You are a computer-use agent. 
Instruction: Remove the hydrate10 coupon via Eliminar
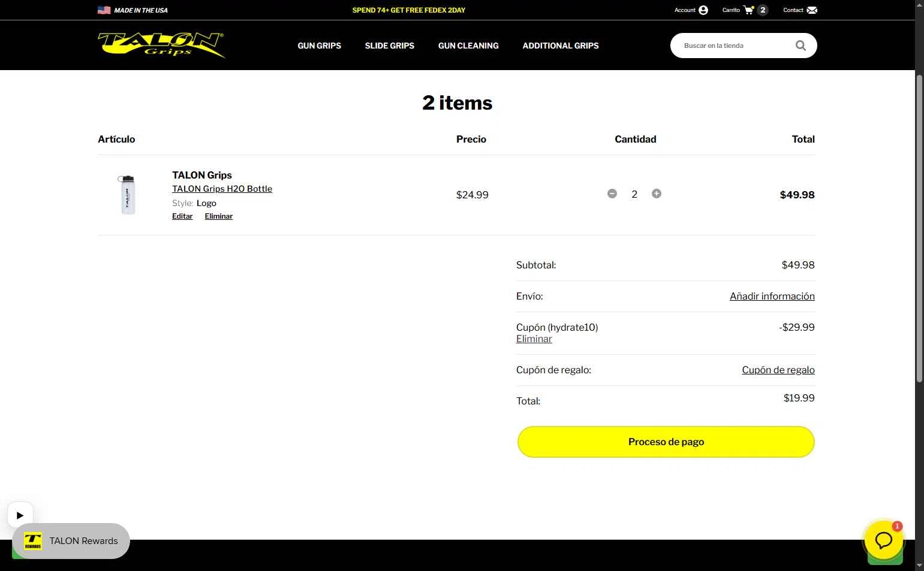tap(534, 339)
